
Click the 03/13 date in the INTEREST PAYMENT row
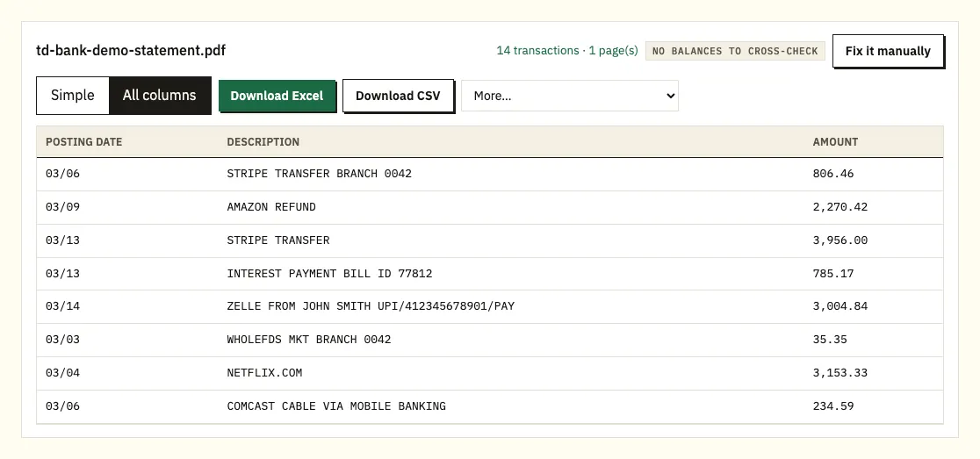point(62,274)
